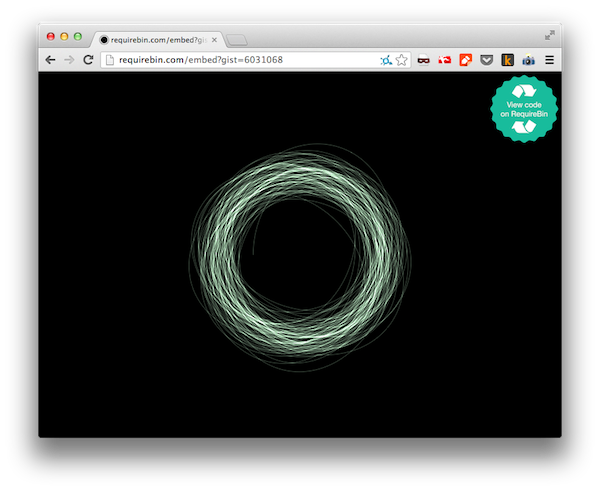Viewport: 600px width, 491px height.
Task: Bookmark this page with the star icon
Action: tap(401, 60)
